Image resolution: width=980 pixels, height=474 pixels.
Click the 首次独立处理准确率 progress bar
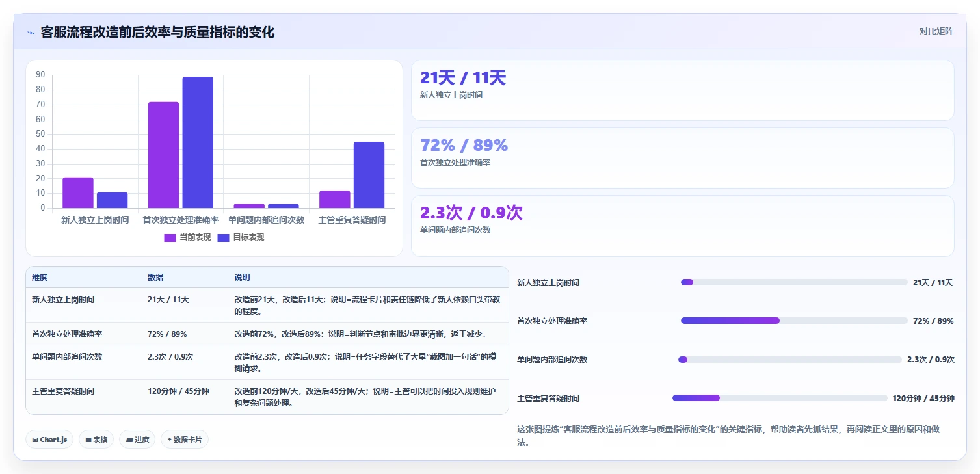tap(794, 321)
